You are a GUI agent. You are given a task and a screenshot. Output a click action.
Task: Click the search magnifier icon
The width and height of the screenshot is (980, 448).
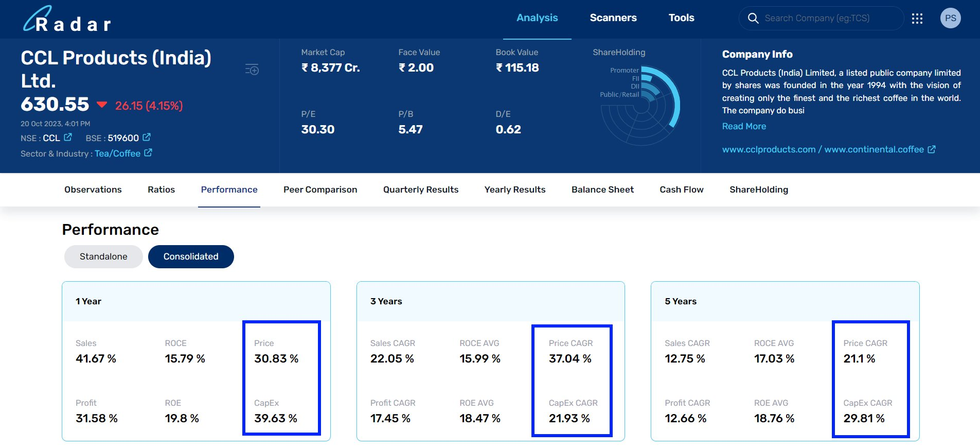(x=753, y=19)
